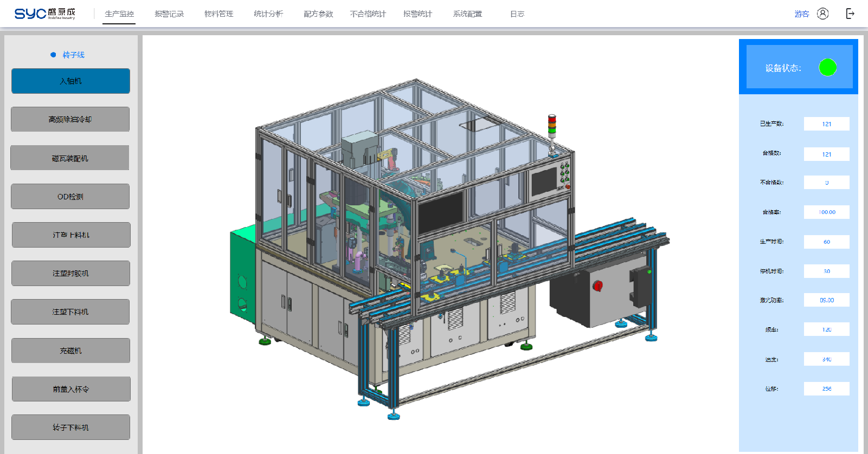Open the 报警统计 tab
The height and width of the screenshot is (454, 868).
[x=417, y=14]
